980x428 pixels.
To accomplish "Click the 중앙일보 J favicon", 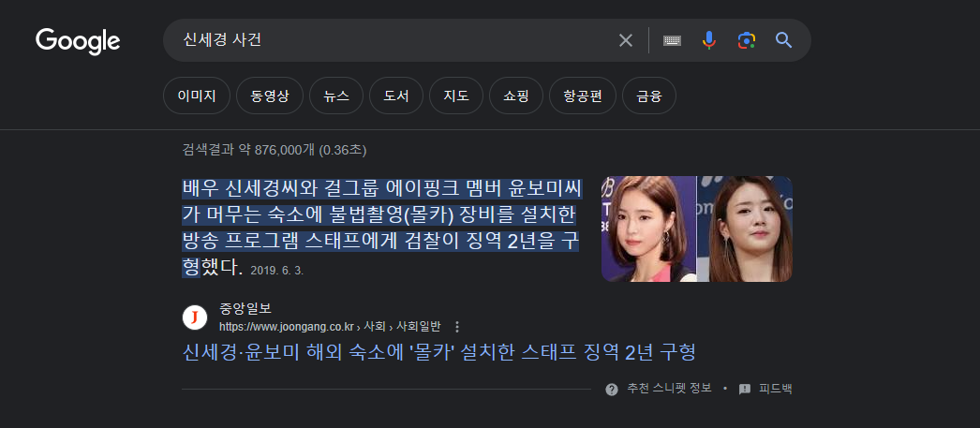I will [194, 317].
